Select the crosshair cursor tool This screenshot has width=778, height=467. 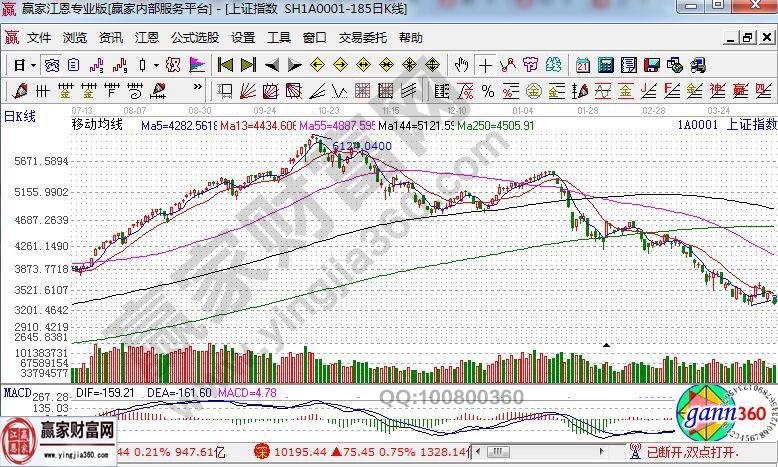(485, 65)
